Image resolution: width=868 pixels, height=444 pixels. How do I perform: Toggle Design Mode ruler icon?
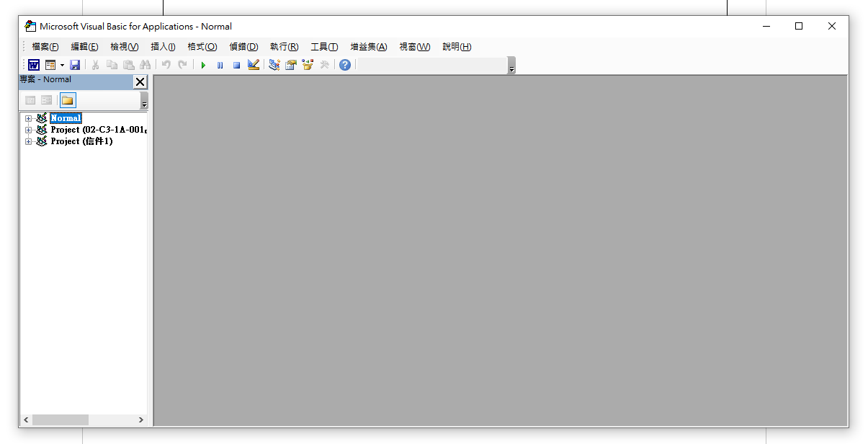[254, 65]
